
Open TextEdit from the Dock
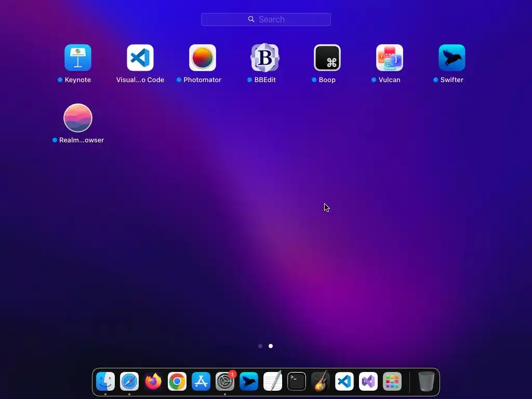point(273,381)
